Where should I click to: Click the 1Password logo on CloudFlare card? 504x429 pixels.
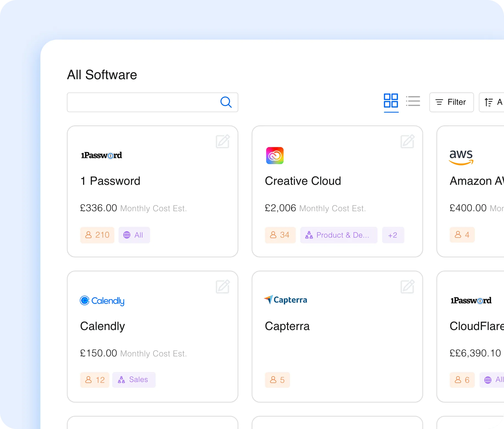coord(471,301)
